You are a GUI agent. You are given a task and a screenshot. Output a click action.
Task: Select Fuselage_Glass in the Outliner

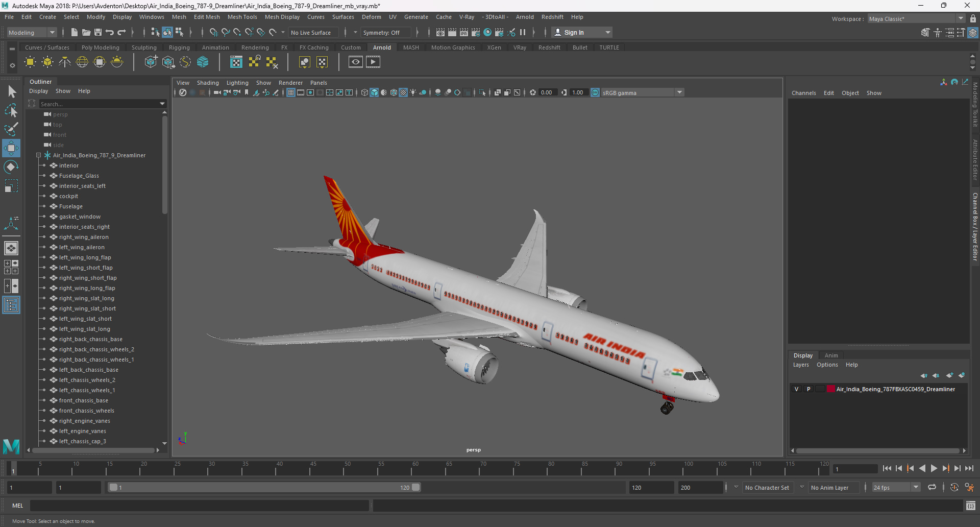79,176
